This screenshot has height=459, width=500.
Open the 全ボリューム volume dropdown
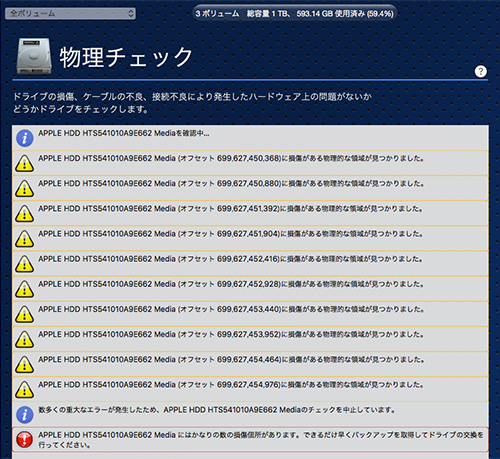point(70,13)
